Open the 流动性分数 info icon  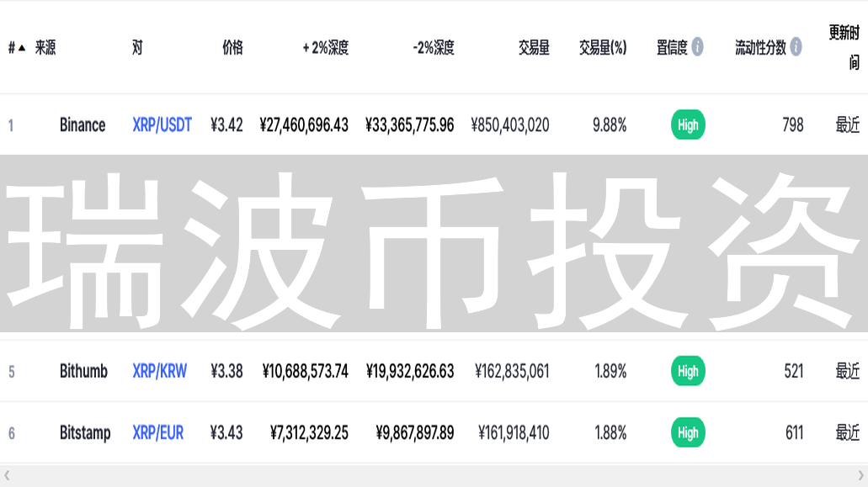point(796,47)
